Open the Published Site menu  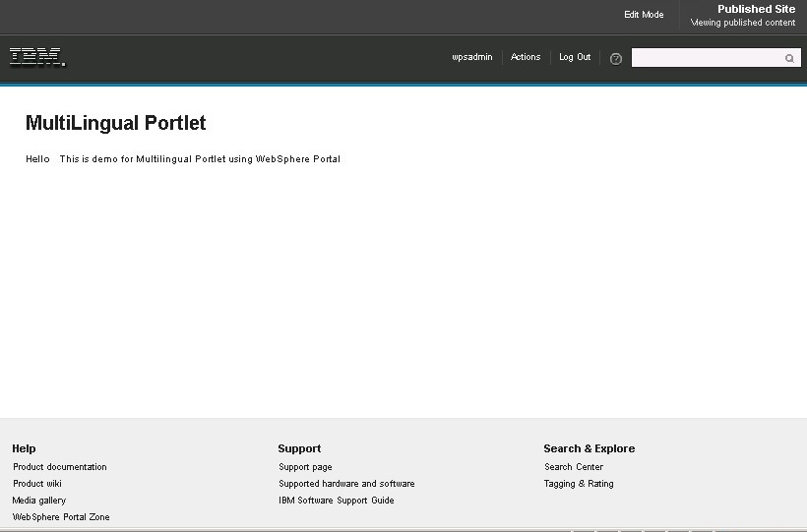[x=756, y=9]
